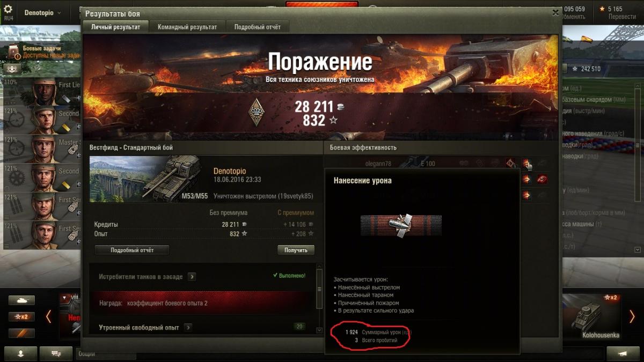The width and height of the screenshot is (644, 362).
Task: Open the Подробный отчёт tab
Action: [258, 27]
